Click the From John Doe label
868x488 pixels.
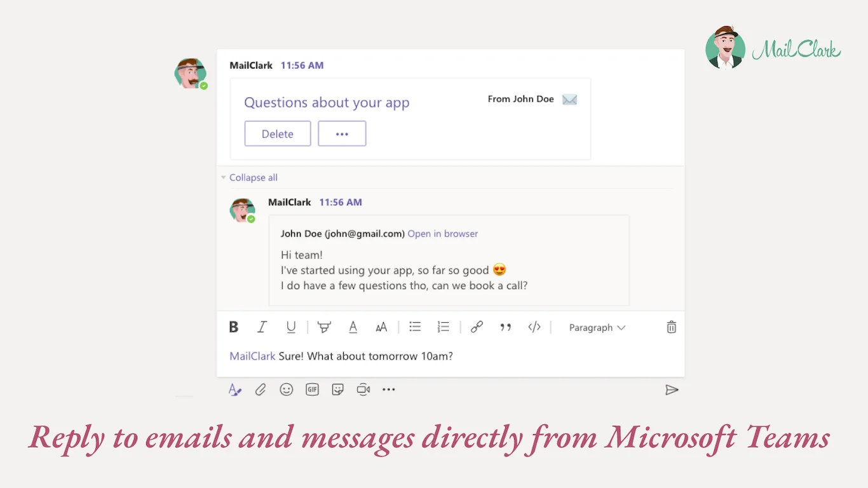tap(521, 99)
